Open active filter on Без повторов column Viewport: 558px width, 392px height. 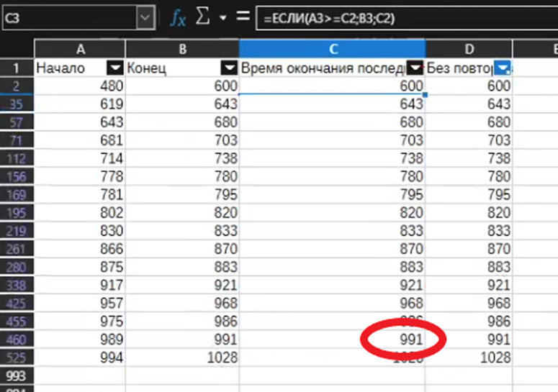pyautogui.click(x=504, y=68)
